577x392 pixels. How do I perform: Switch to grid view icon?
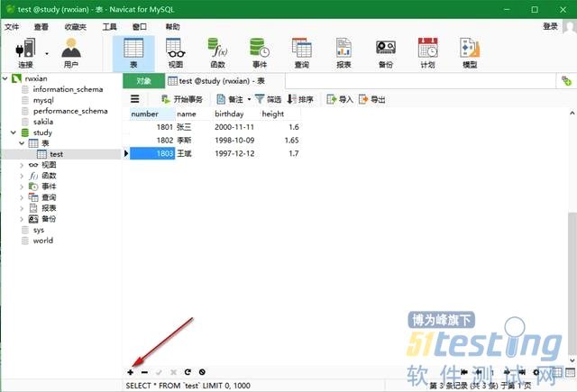click(x=557, y=372)
